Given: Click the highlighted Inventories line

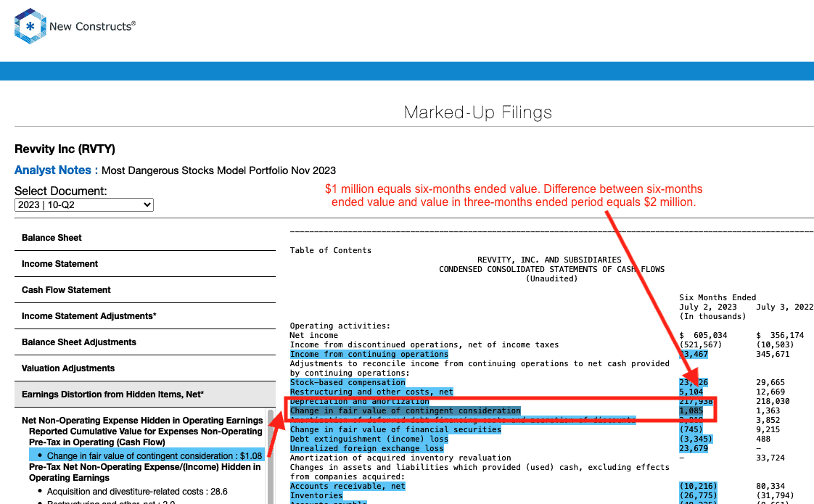Looking at the screenshot, I should 316,496.
